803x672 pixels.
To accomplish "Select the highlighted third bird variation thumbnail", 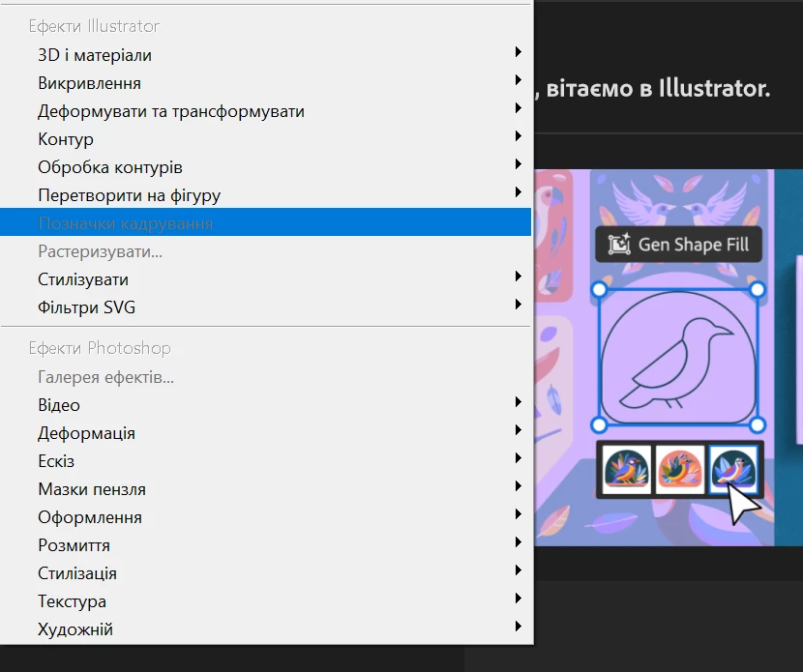I will tap(733, 469).
